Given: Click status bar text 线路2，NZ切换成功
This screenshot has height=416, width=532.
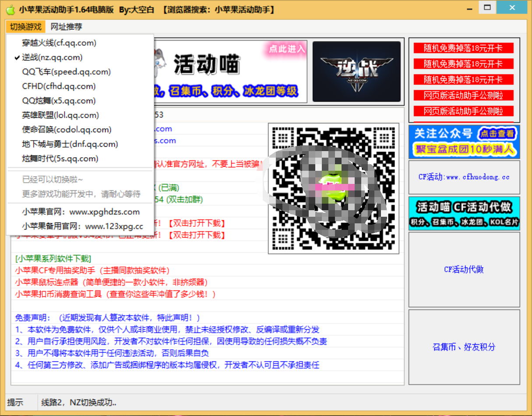Looking at the screenshot, I should pyautogui.click(x=79, y=403).
